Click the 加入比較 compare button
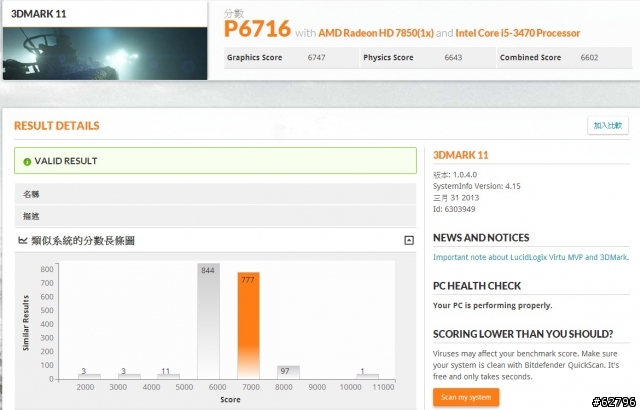Viewport: 640px width, 410px height. click(608, 125)
